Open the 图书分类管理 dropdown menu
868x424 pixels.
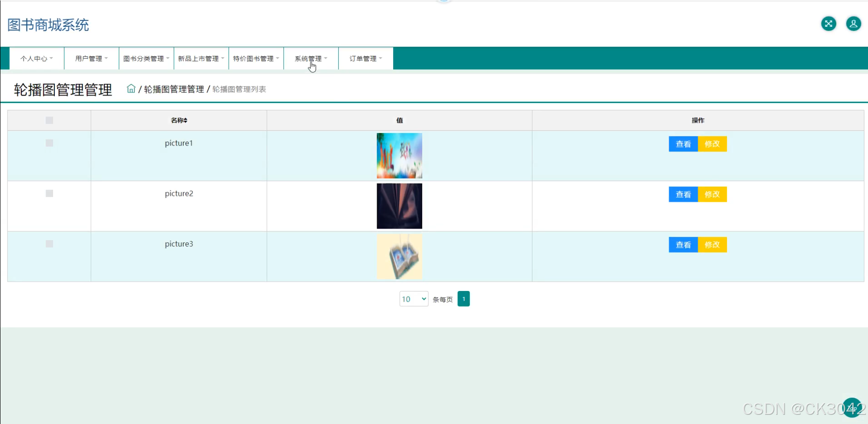tap(146, 59)
